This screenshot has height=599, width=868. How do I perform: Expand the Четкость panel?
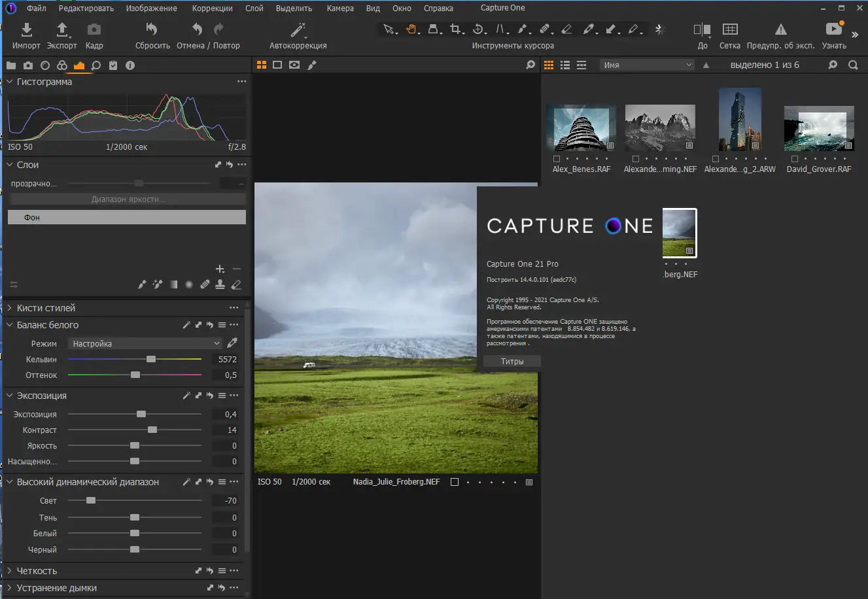click(9, 570)
